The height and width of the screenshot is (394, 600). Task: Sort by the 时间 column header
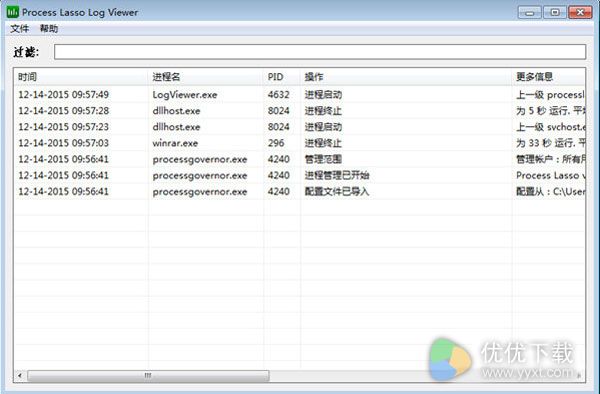point(81,77)
